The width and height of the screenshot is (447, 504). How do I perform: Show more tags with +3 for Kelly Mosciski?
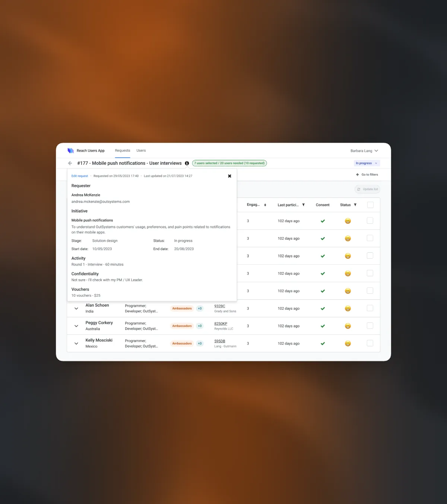point(200,344)
